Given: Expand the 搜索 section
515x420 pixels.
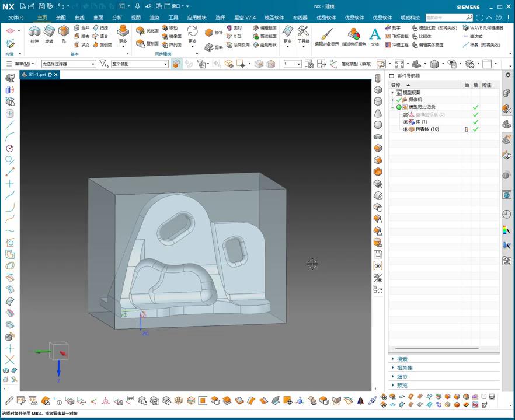Looking at the screenshot, I should tap(402, 359).
